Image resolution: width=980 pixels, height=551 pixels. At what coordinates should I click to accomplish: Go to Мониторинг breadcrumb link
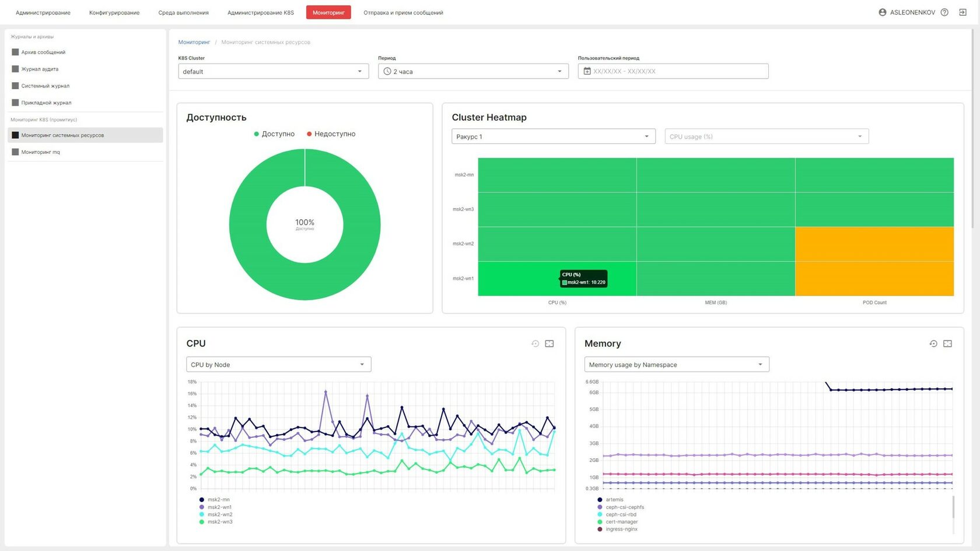click(194, 42)
